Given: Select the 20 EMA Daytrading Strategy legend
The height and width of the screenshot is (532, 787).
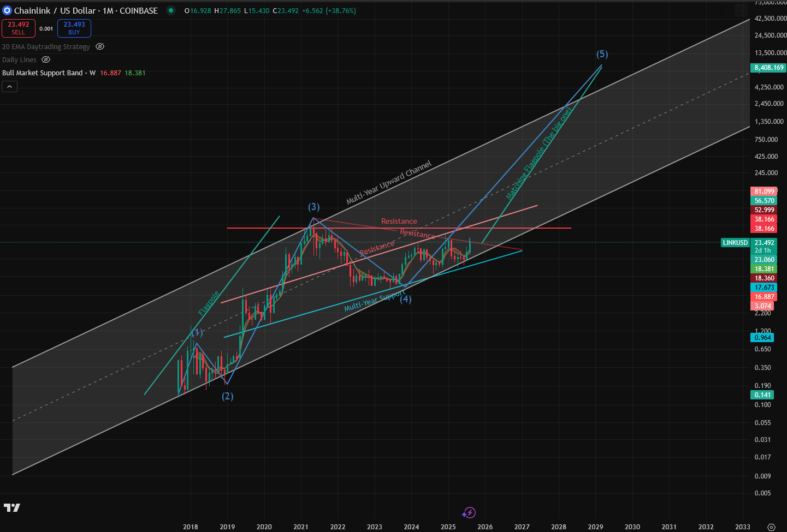Looking at the screenshot, I should 46,47.
